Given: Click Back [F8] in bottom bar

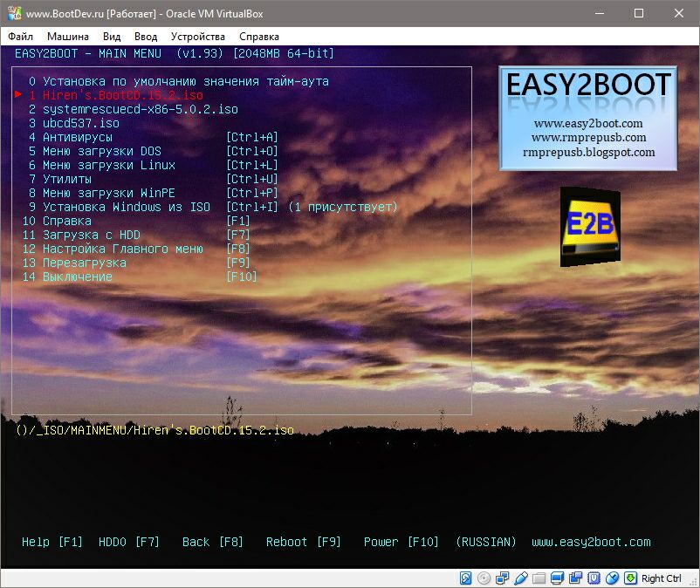Looking at the screenshot, I should pos(212,542).
